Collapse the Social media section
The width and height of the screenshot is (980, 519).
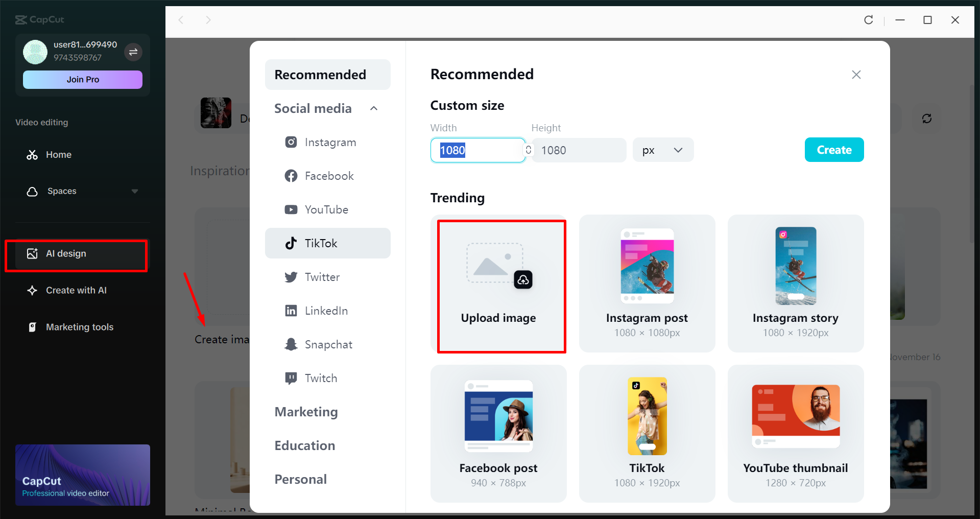[374, 108]
